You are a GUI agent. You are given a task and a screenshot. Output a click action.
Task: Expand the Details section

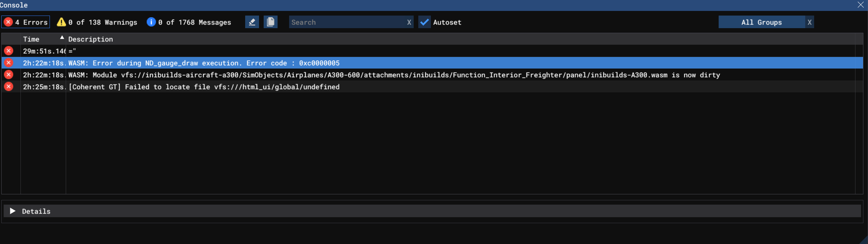point(13,211)
